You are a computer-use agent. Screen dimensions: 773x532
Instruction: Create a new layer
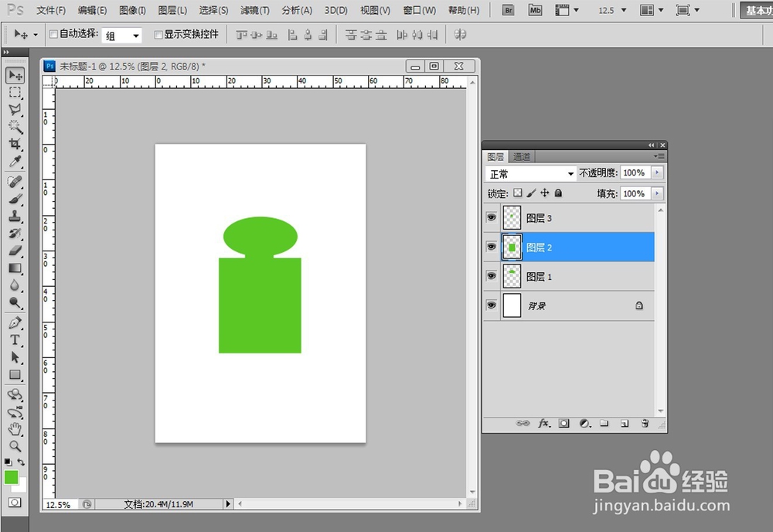click(x=625, y=424)
